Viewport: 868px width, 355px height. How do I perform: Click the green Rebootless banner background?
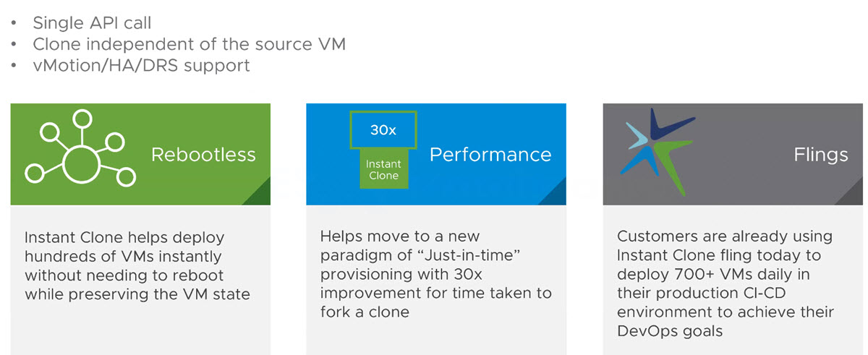140,154
